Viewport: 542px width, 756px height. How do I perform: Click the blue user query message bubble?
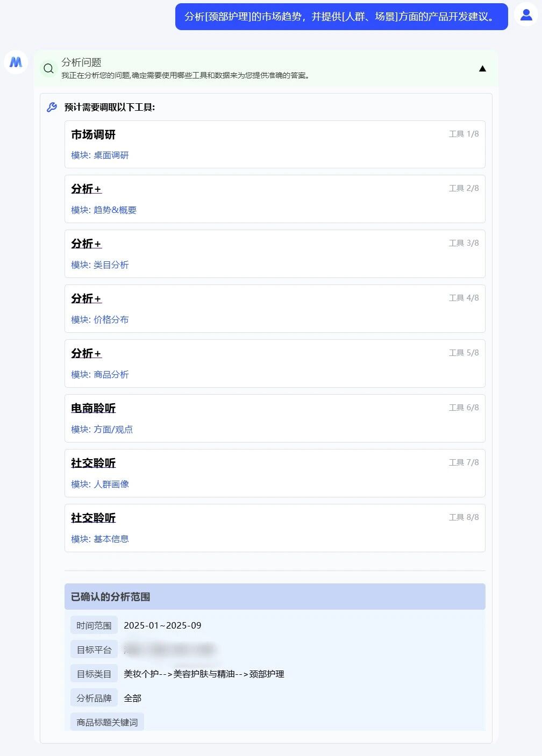(x=341, y=17)
